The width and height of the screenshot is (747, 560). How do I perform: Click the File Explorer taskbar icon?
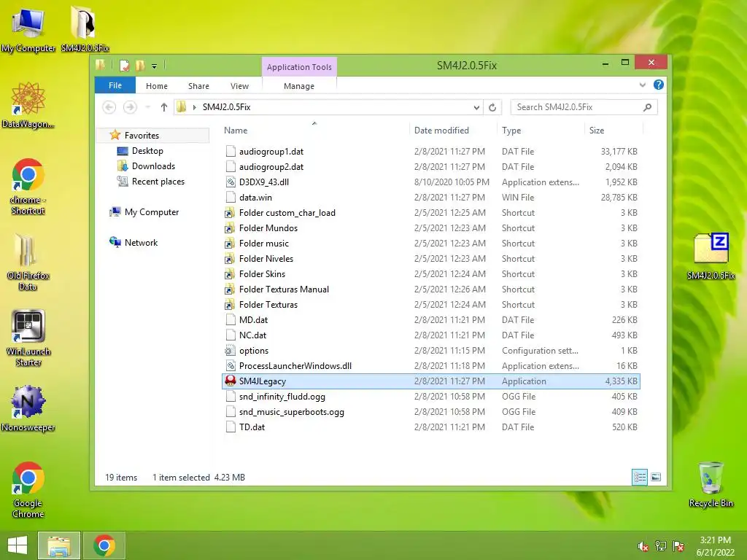[x=59, y=545]
